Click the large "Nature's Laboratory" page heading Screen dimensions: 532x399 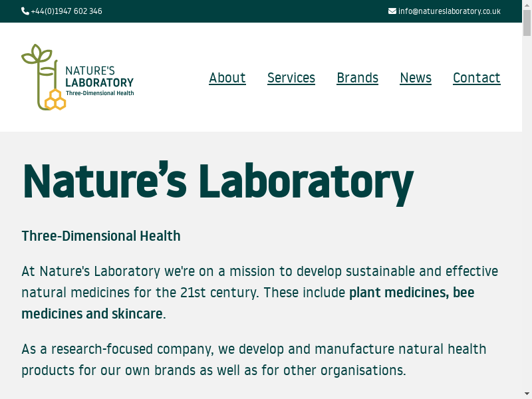coord(217,181)
